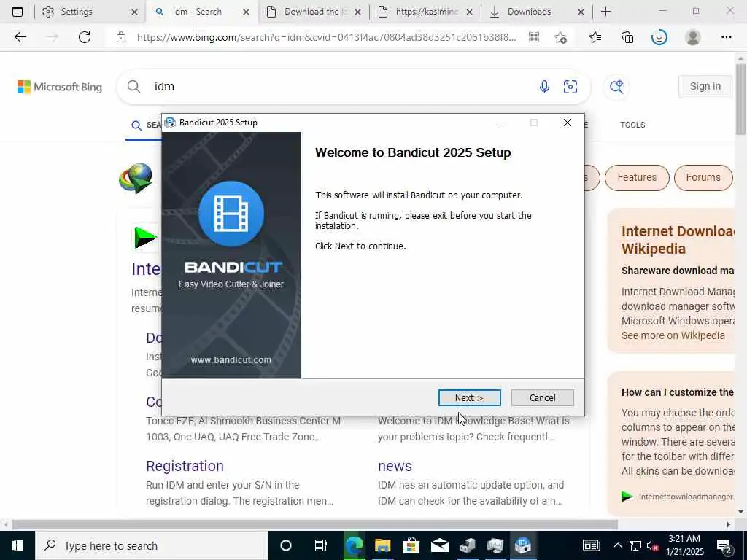
Task: Cancel the Bandicut installation
Action: coord(542,397)
